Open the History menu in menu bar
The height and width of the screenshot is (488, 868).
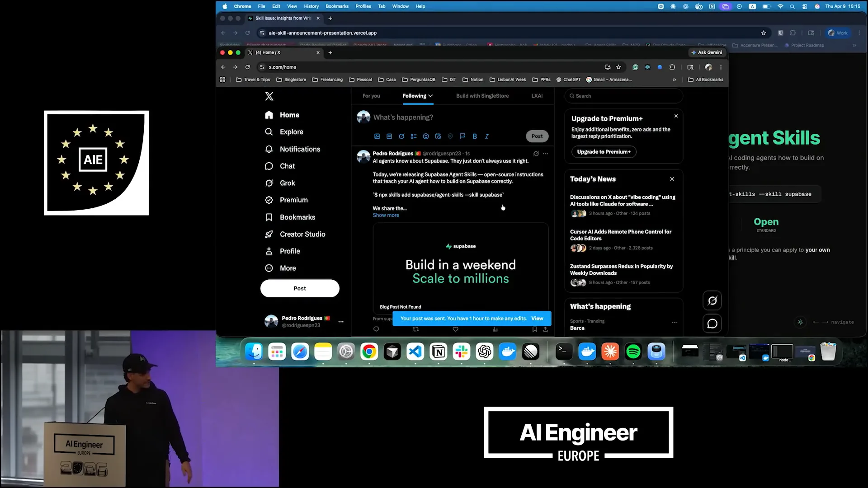tap(311, 6)
